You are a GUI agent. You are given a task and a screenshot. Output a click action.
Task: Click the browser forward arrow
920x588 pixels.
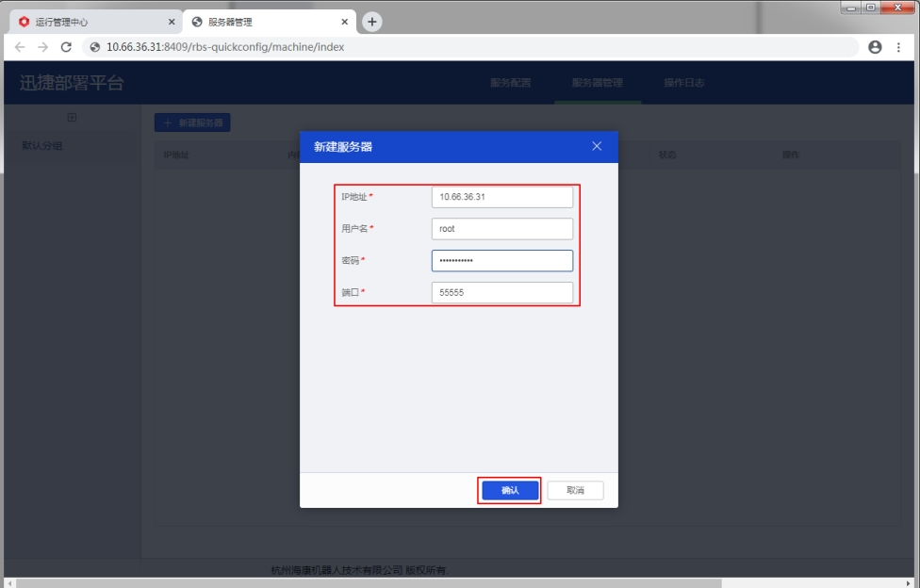point(42,47)
